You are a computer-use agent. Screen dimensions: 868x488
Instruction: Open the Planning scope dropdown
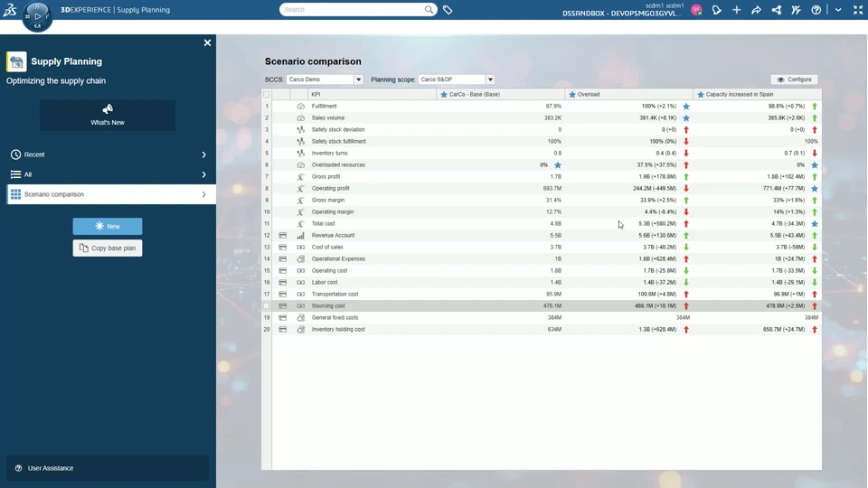tap(490, 80)
